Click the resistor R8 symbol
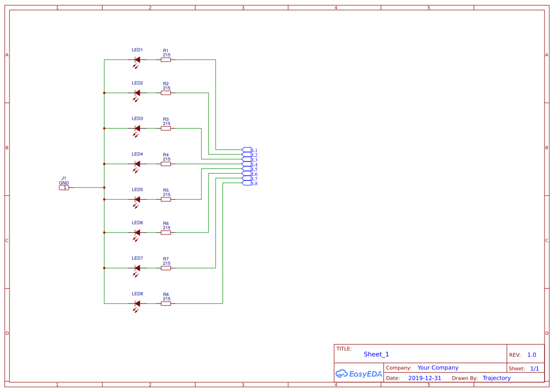Screen dimensions: 554x392 (x=166, y=303)
